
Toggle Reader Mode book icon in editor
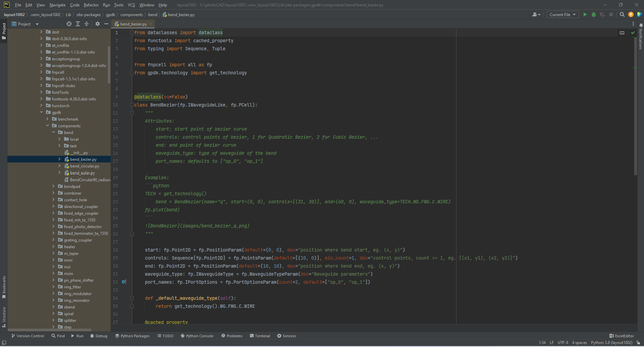[622, 32]
